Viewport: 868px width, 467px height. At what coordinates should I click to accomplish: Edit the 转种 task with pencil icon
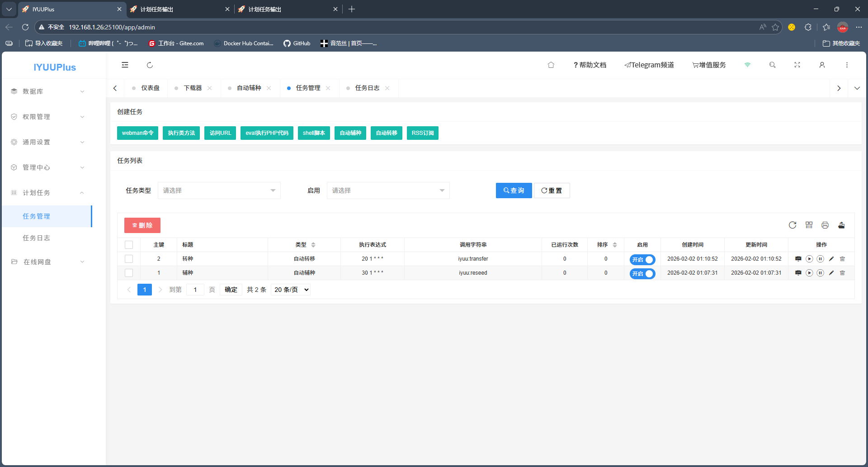pyautogui.click(x=831, y=259)
